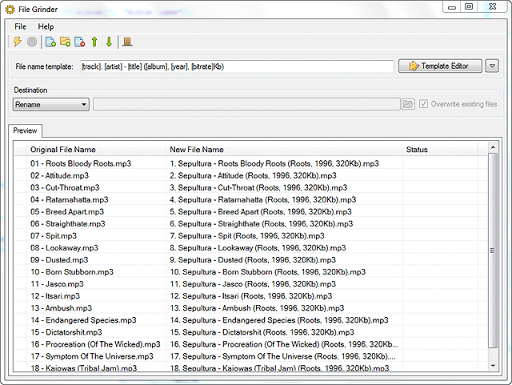Click the list scrollbar up arrow
The width and height of the screenshot is (512, 385).
(x=493, y=147)
